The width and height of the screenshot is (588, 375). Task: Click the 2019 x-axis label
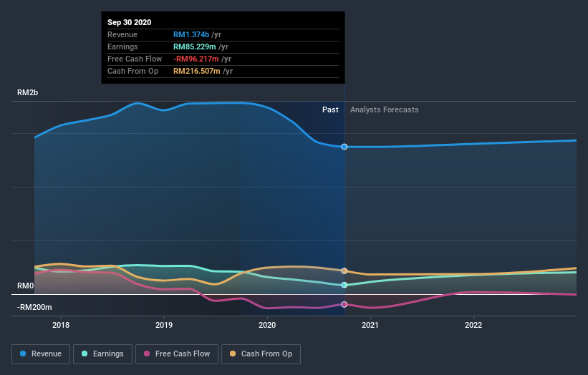tap(164, 325)
